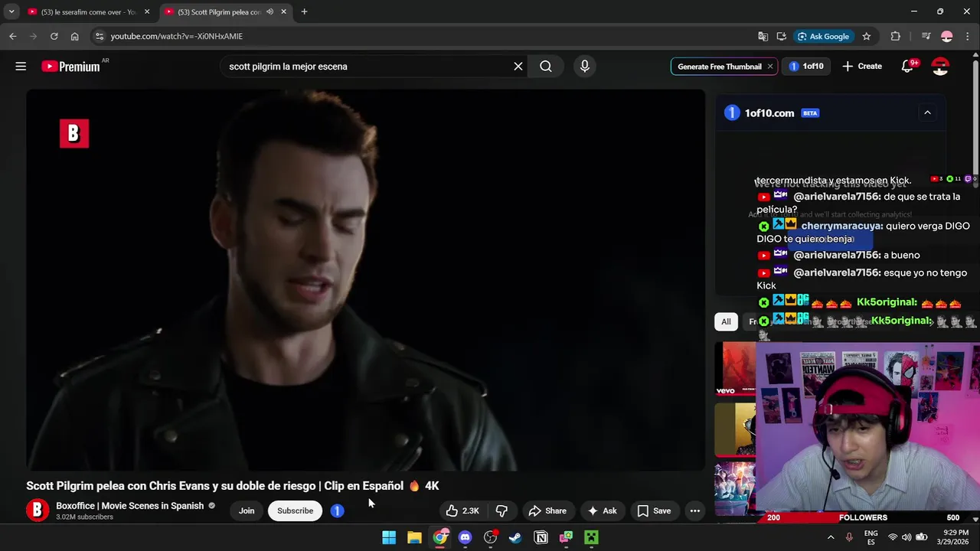This screenshot has width=980, height=551.
Task: Open the ENG ES language switcher
Action: pos(871,537)
